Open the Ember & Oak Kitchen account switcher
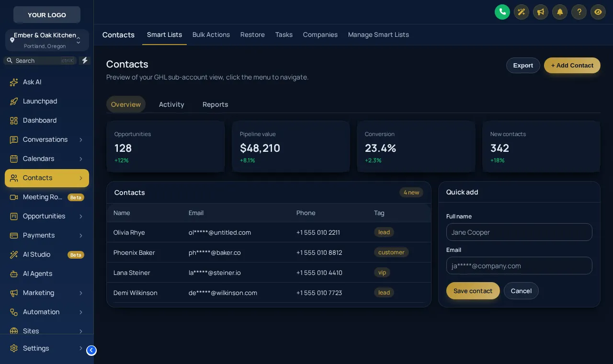This screenshot has height=364, width=613. point(47,40)
